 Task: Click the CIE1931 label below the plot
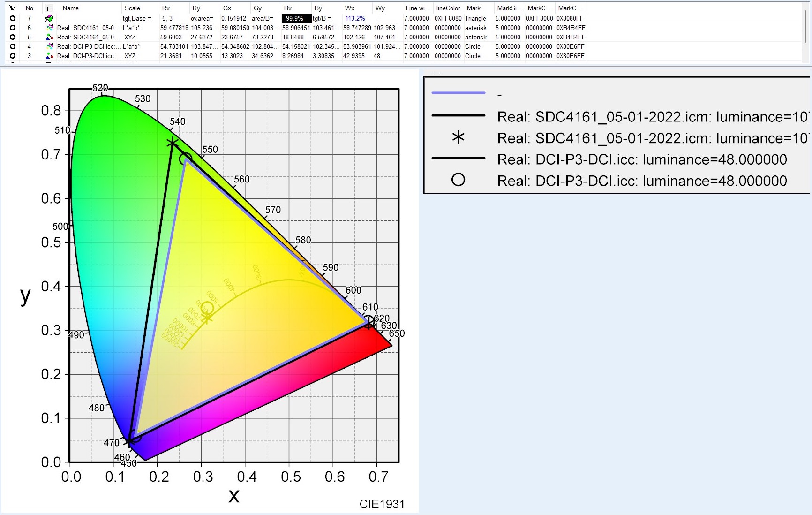point(382,504)
